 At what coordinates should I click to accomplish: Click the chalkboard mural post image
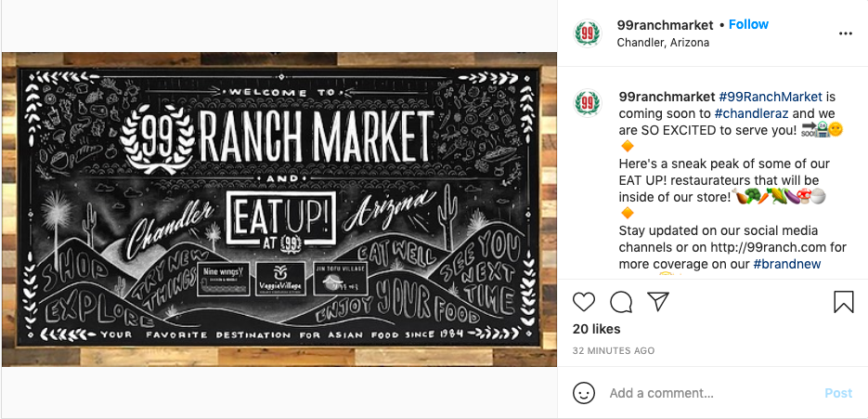pyautogui.click(x=279, y=210)
